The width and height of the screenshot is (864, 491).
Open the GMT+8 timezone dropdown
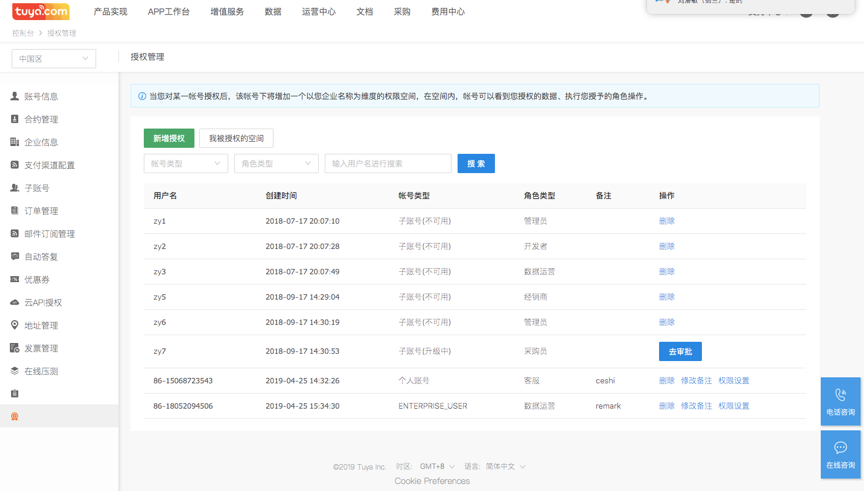(x=438, y=466)
